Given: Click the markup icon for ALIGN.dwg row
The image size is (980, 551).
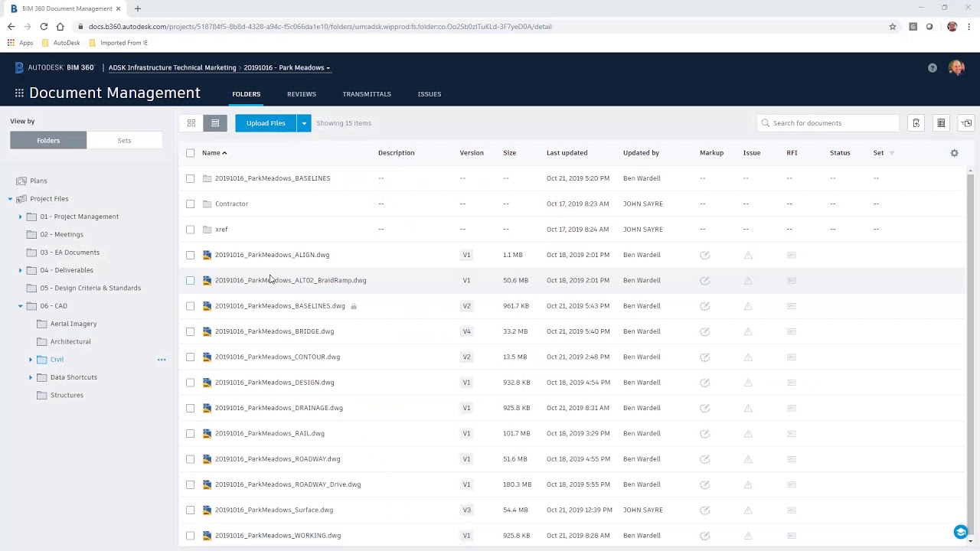Looking at the screenshot, I should tap(705, 255).
